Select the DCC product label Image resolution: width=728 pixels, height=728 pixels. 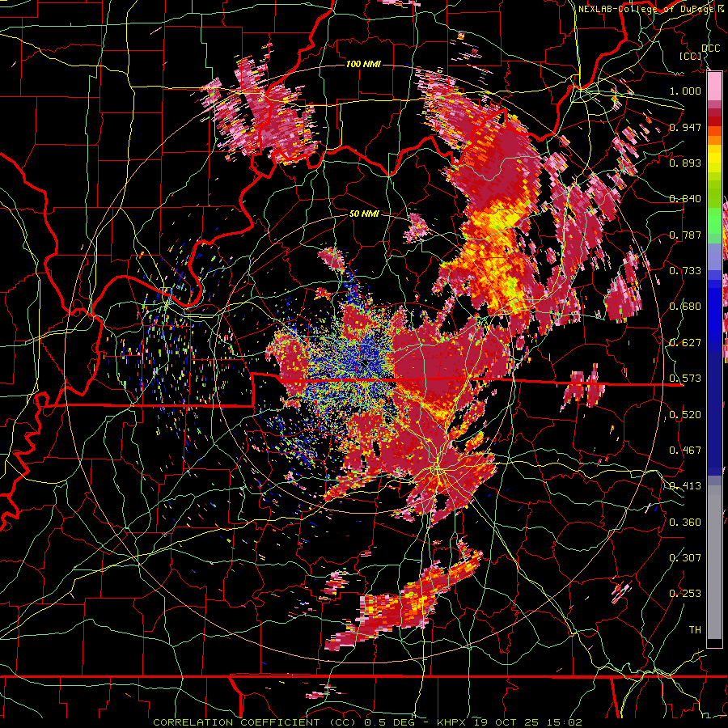pyautogui.click(x=710, y=48)
